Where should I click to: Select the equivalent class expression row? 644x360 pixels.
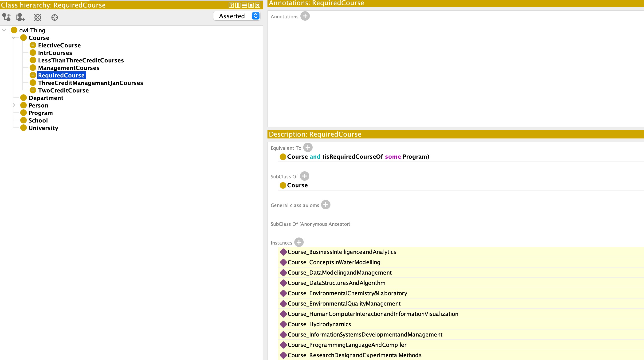click(x=358, y=157)
